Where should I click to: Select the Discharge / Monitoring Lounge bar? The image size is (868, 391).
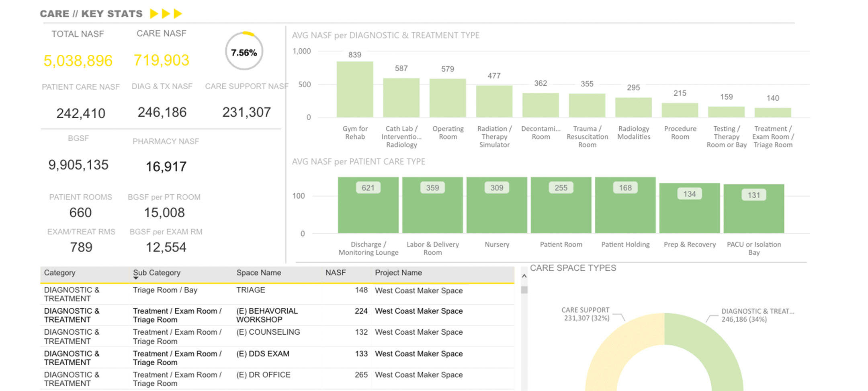[368, 205]
